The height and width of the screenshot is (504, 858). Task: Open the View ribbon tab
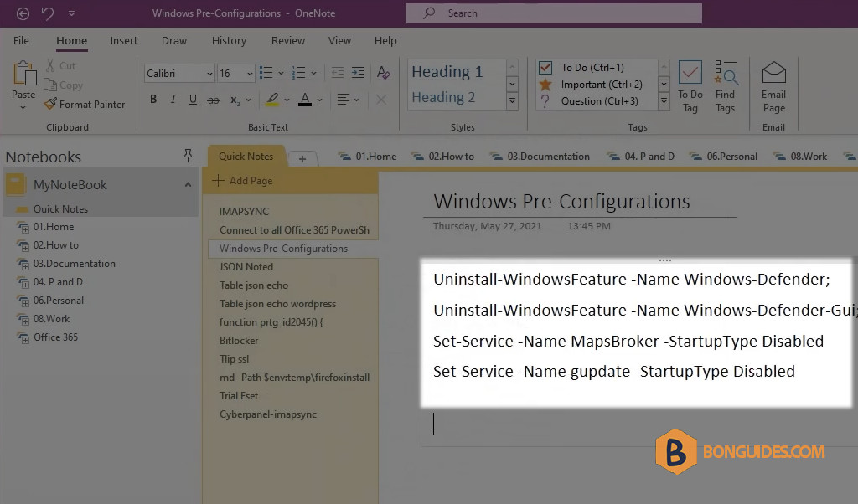pyautogui.click(x=339, y=40)
